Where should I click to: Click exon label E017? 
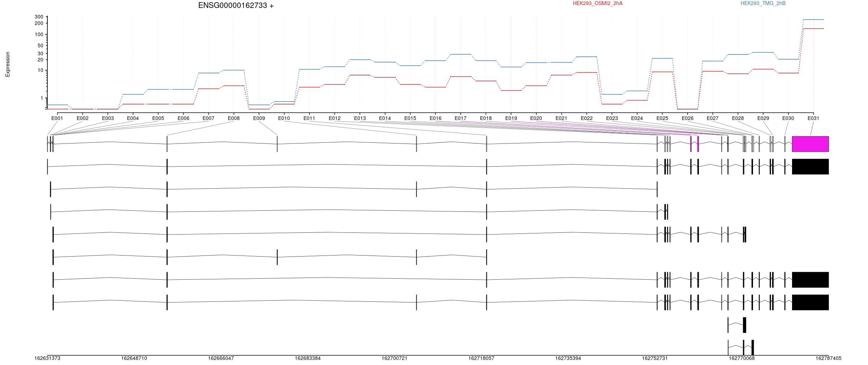coord(460,118)
